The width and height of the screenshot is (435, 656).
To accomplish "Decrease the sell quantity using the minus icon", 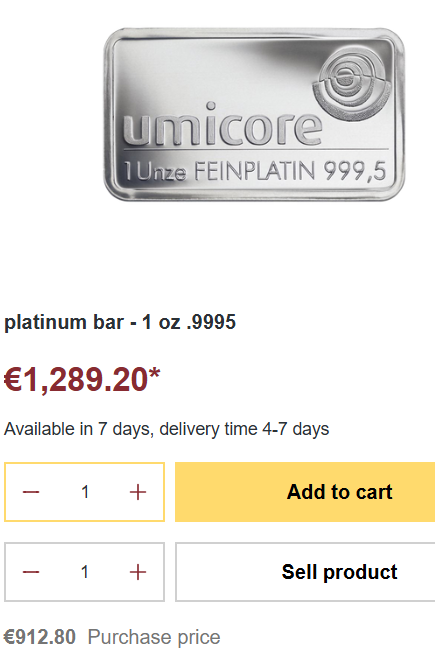I will pos(31,572).
